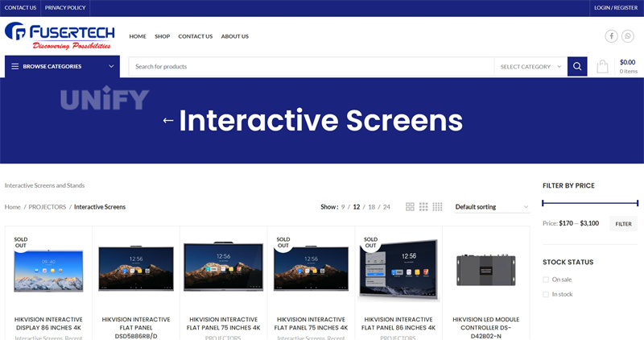Show 18 products per page
Screen dimensions: 644x340
pyautogui.click(x=372, y=207)
